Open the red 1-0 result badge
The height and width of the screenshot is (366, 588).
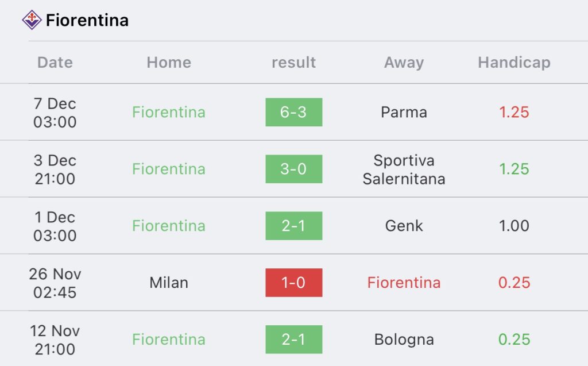click(x=293, y=283)
